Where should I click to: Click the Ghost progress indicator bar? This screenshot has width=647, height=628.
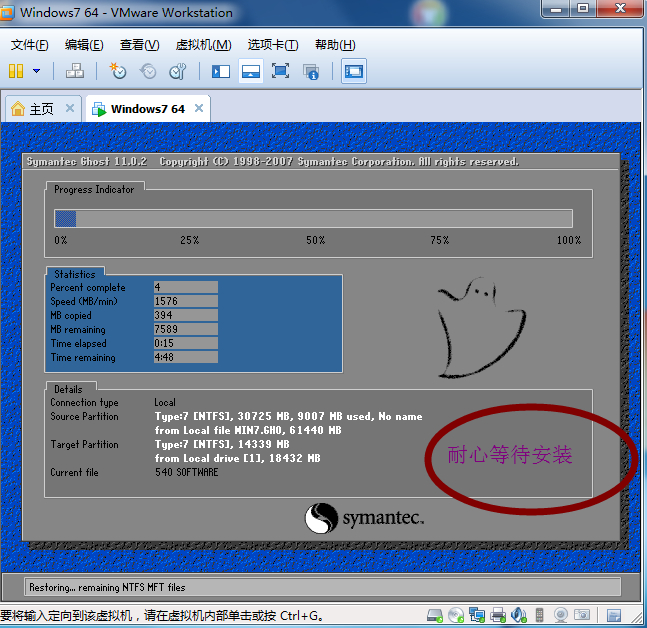pos(313,219)
